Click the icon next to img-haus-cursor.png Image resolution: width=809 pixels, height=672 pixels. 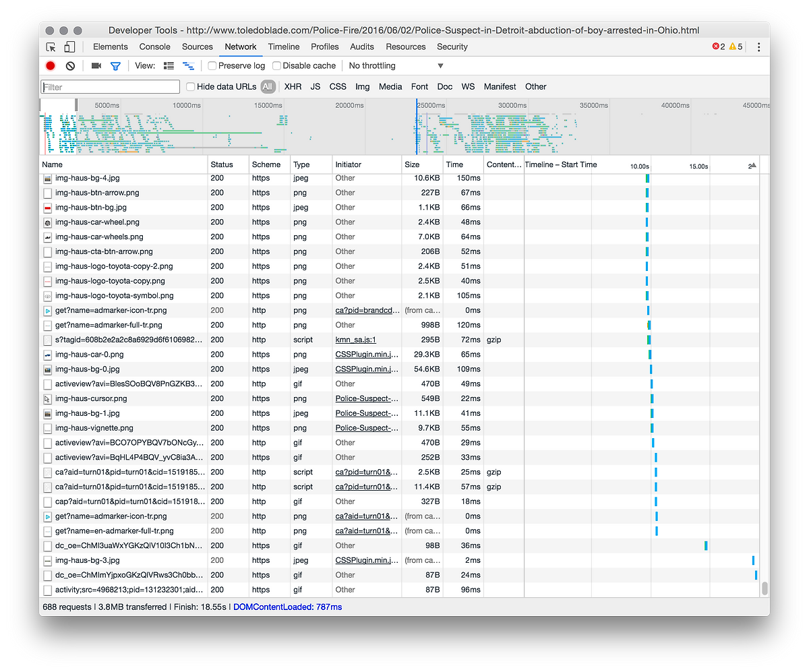pos(47,399)
